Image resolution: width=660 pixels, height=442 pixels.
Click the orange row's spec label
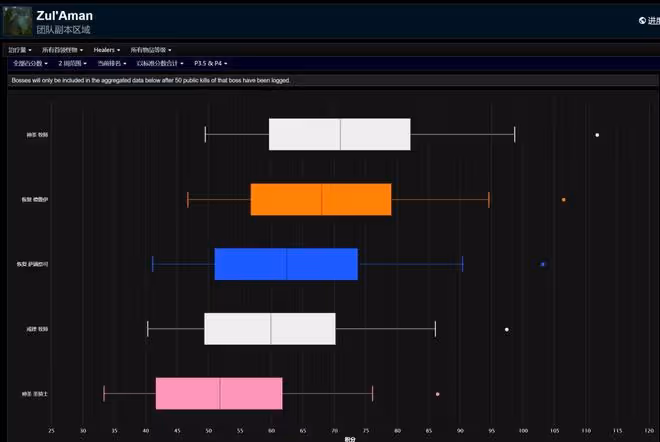tap(35, 200)
